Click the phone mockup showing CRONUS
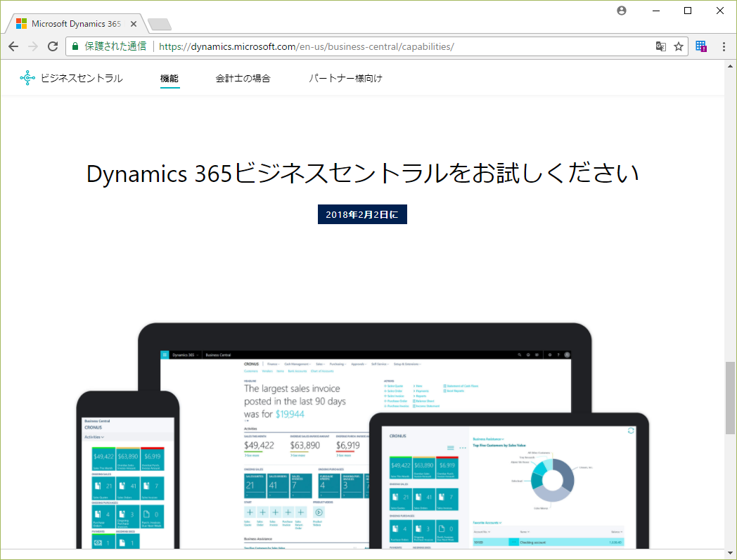This screenshot has width=737, height=560. (128, 470)
